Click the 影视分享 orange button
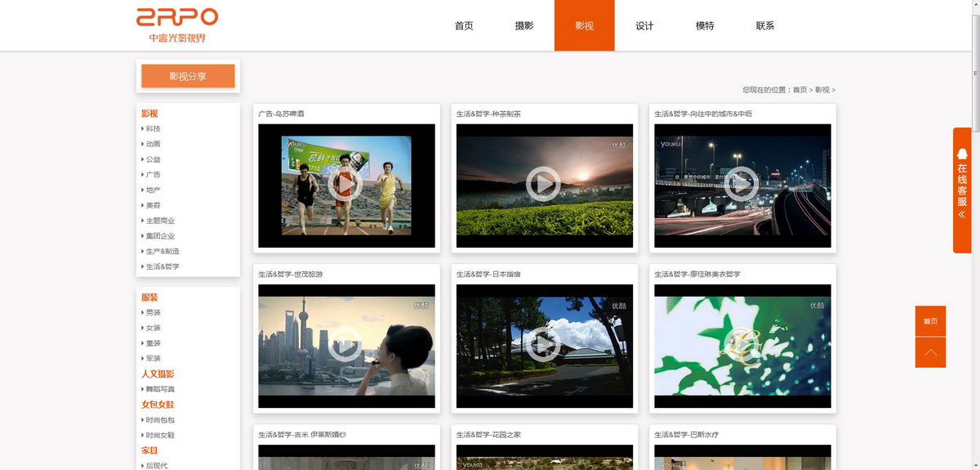The width and height of the screenshot is (980, 470). (188, 76)
